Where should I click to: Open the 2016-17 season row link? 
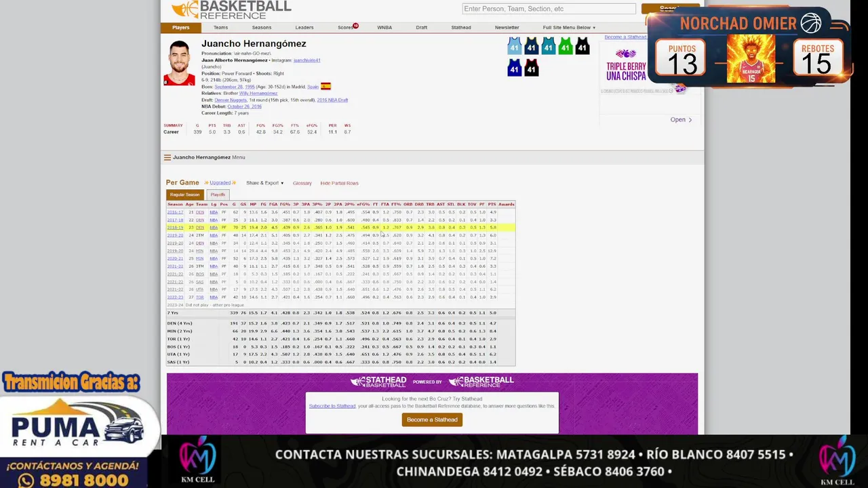(x=175, y=212)
